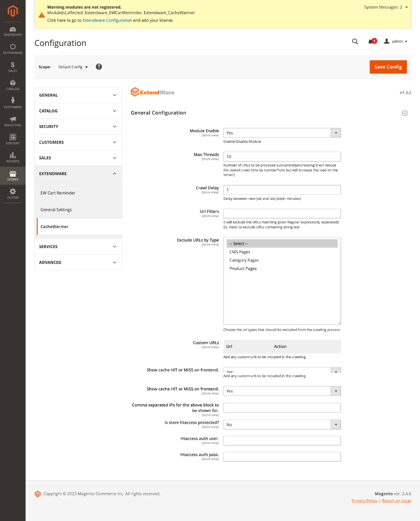Select '-- Select --' in Exclude URLs list

tap(282, 244)
